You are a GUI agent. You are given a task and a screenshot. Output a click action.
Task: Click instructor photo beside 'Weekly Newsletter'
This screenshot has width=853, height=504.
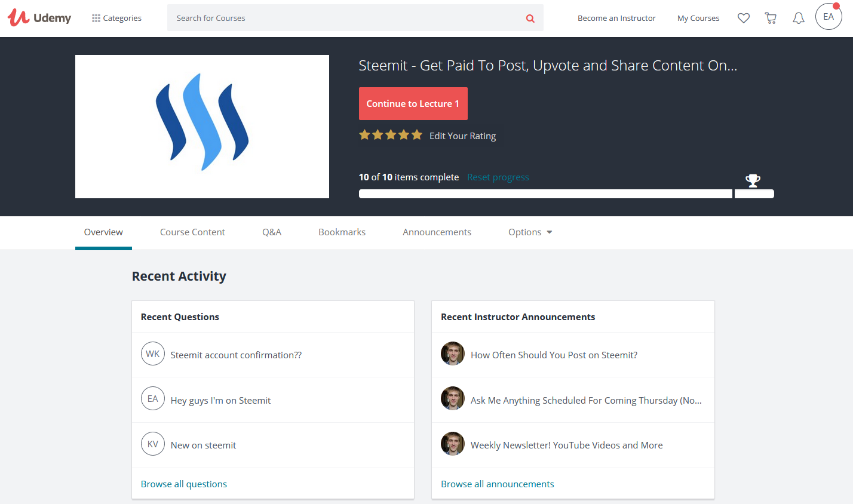click(x=453, y=444)
